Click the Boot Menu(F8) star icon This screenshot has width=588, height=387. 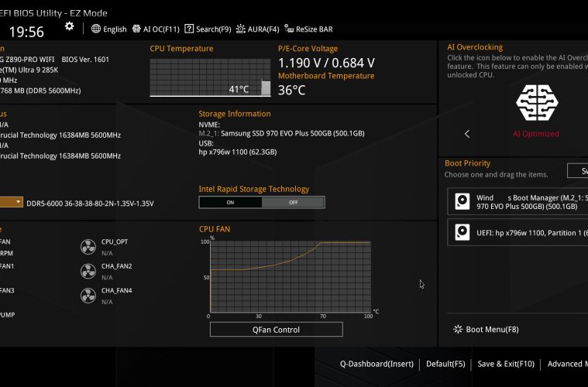coord(458,329)
